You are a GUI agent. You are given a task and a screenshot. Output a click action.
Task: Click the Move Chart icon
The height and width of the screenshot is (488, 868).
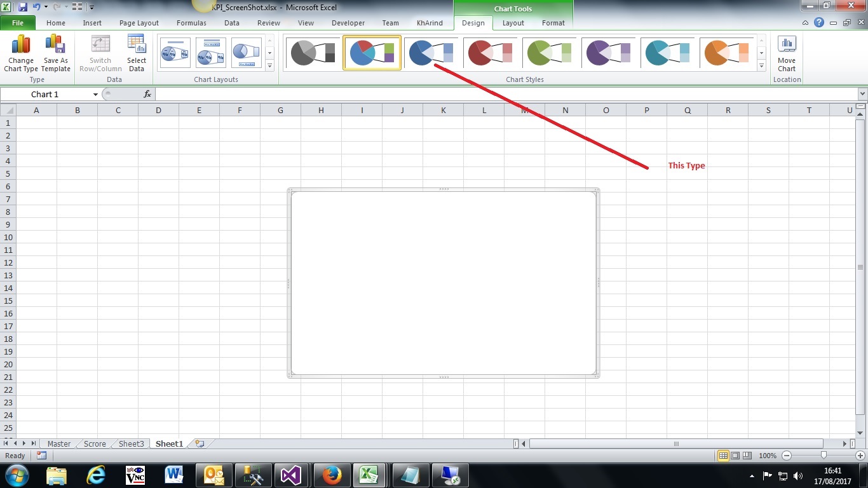click(x=787, y=53)
